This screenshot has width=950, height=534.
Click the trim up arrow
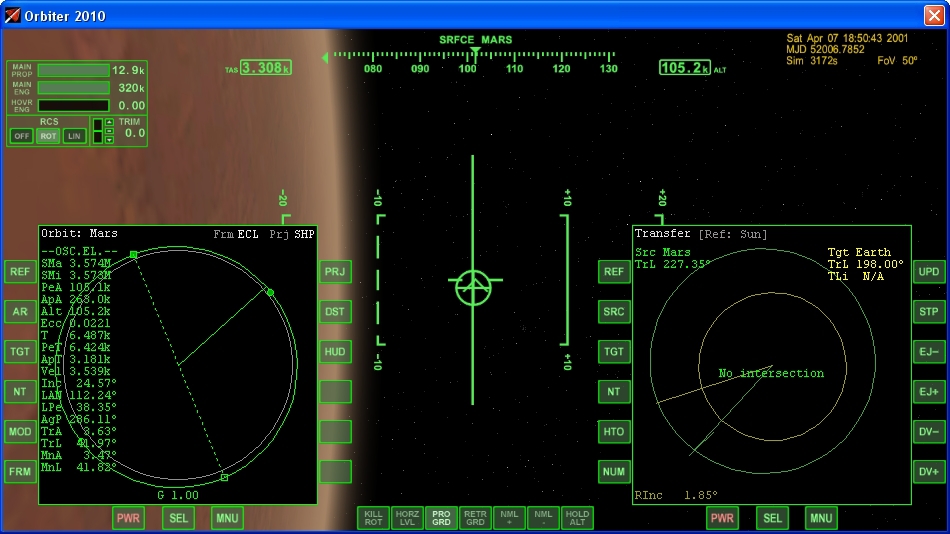(x=109, y=123)
